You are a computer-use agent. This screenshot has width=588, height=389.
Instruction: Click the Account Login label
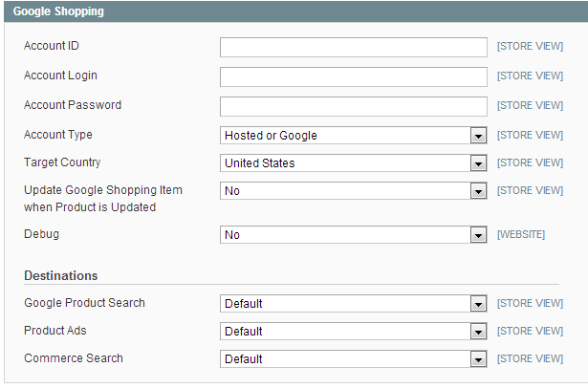[x=60, y=76]
